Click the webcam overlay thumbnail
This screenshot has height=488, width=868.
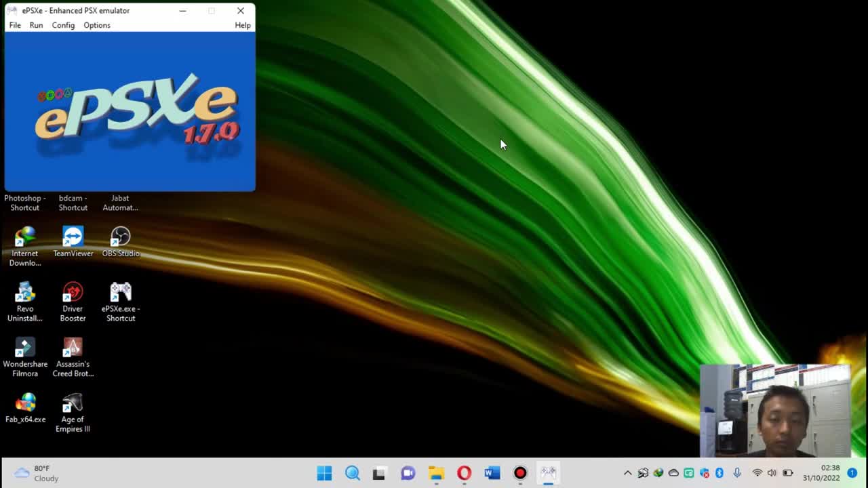pyautogui.click(x=775, y=411)
